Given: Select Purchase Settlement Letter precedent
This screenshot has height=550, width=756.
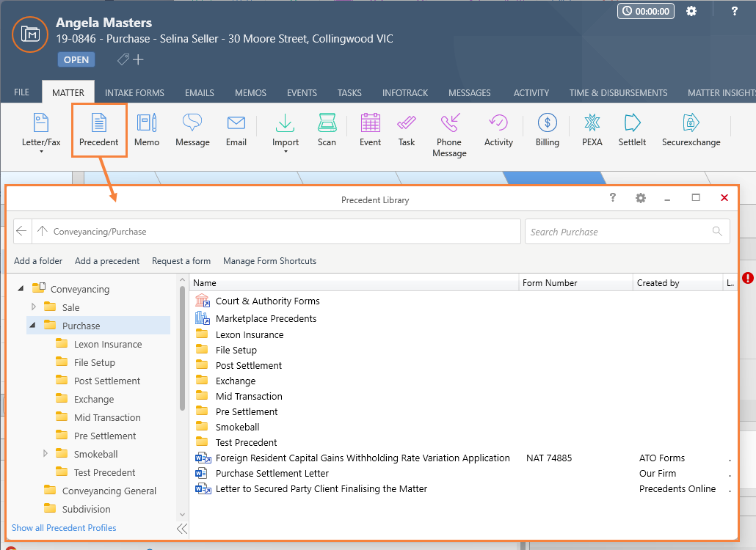Looking at the screenshot, I should tap(272, 473).
